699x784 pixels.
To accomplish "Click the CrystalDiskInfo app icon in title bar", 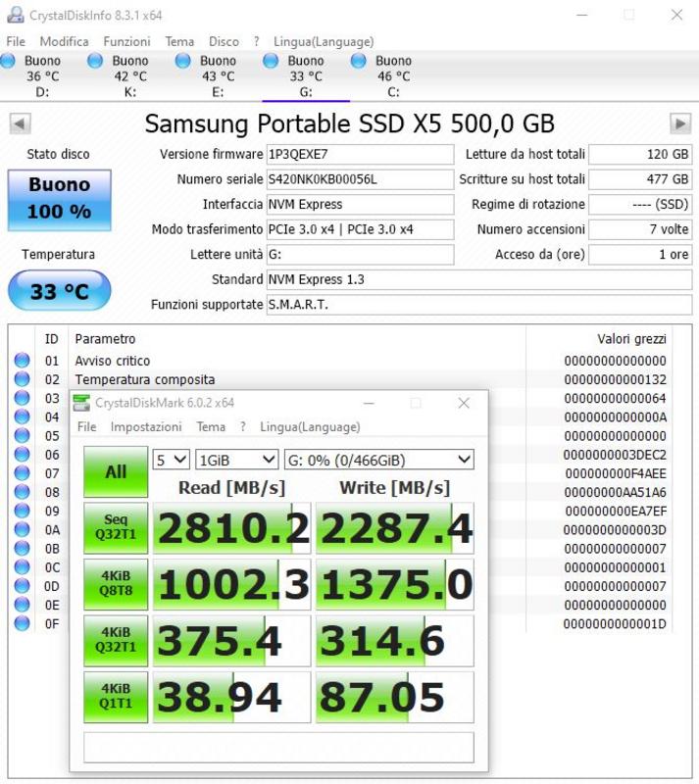I will pyautogui.click(x=15, y=15).
